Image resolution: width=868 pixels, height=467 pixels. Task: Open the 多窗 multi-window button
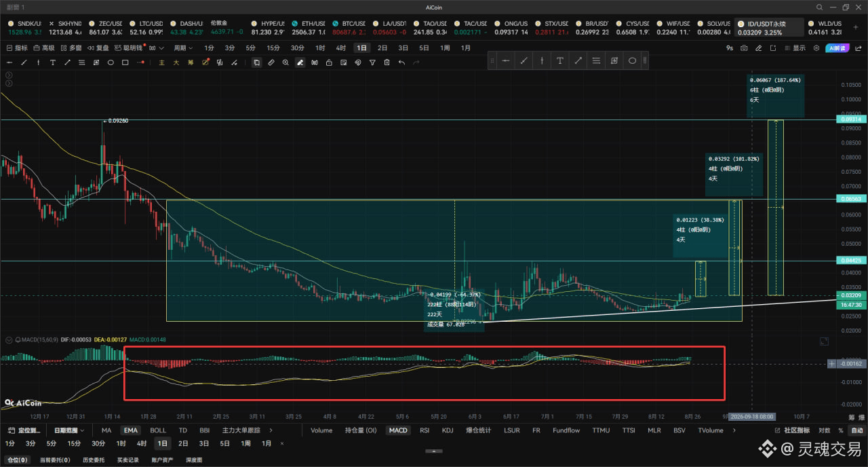coord(71,48)
